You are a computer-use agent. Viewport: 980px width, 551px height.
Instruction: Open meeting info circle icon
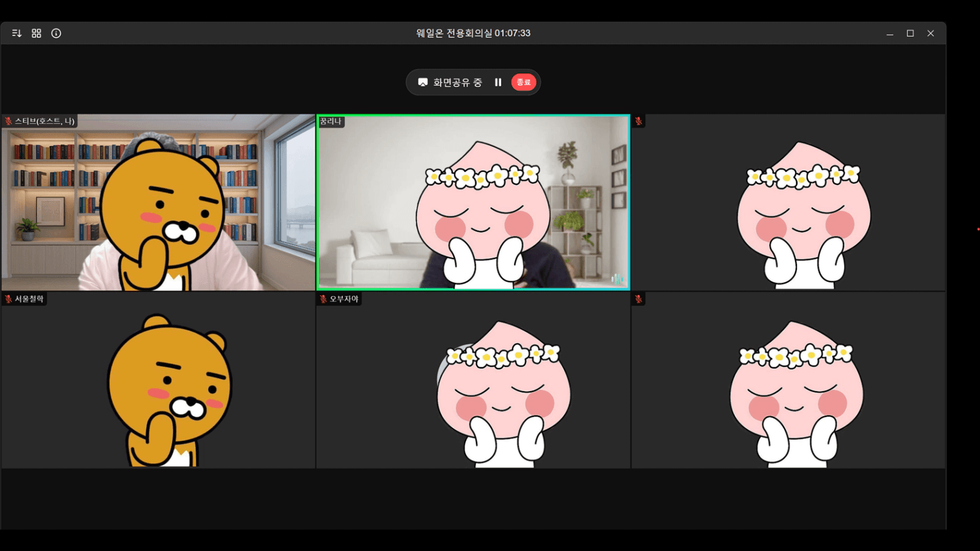tap(56, 34)
